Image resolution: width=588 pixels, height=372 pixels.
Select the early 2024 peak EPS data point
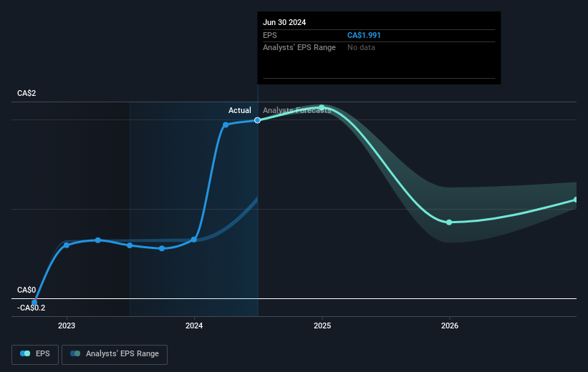[226, 124]
